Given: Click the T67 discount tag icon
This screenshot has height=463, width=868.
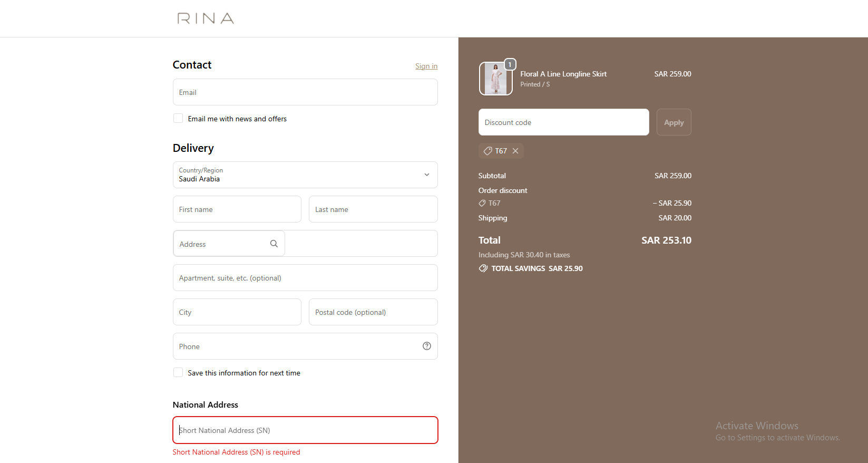Looking at the screenshot, I should click(x=488, y=151).
